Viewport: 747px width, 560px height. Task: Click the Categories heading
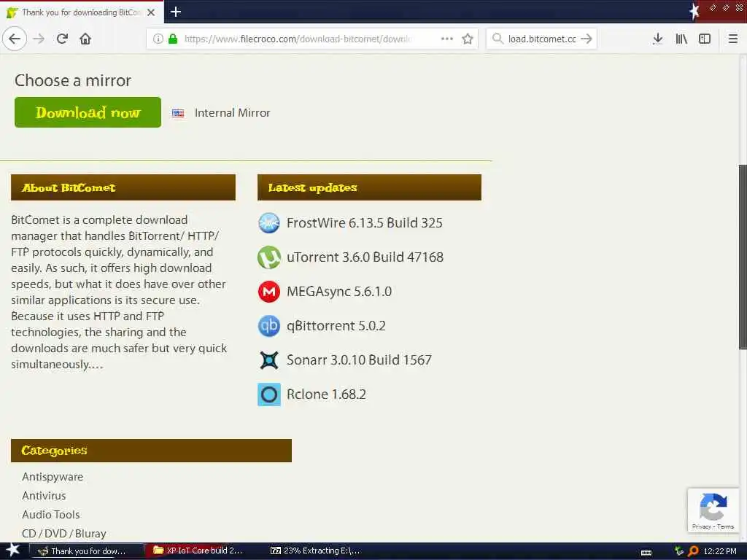[x=54, y=451]
